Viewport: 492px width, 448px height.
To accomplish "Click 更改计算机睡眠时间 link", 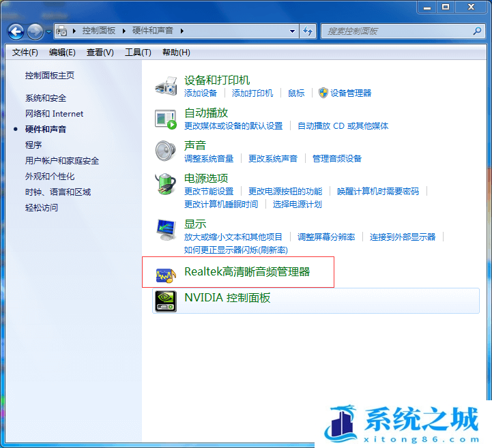I will [221, 205].
